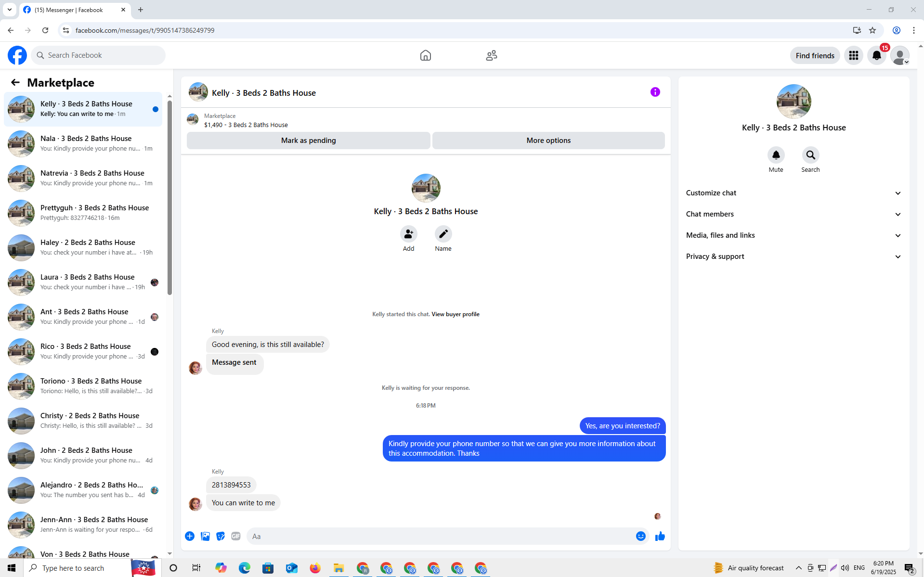Viewport: 924px width, 577px height.
Task: Expand the Privacy & support section
Action: [x=794, y=256]
